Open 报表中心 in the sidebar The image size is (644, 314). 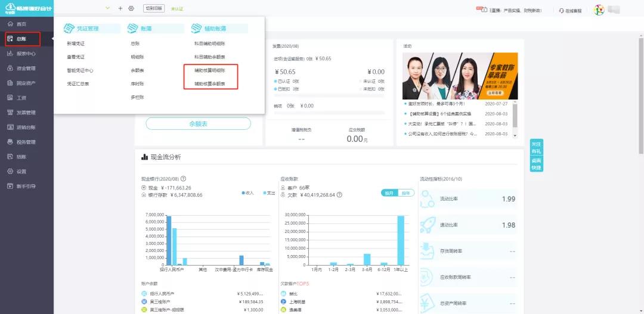(25, 54)
